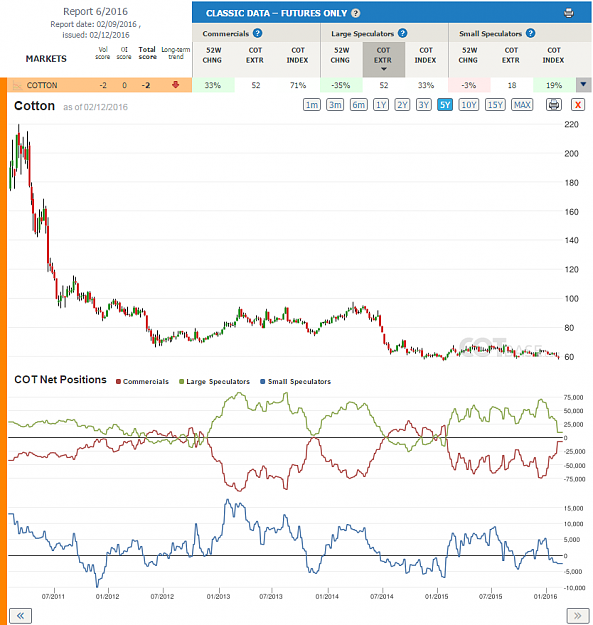Select the 1Y time range tab
Image resolution: width=593 pixels, height=625 pixels.
point(381,105)
